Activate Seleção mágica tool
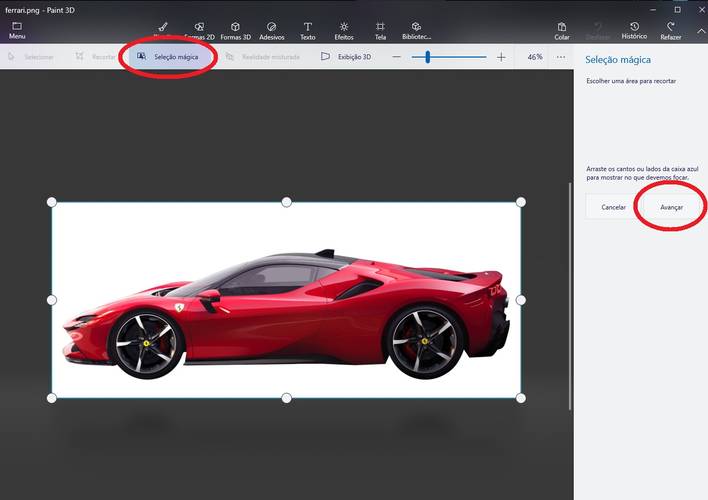The height and width of the screenshot is (500, 708). [168, 57]
